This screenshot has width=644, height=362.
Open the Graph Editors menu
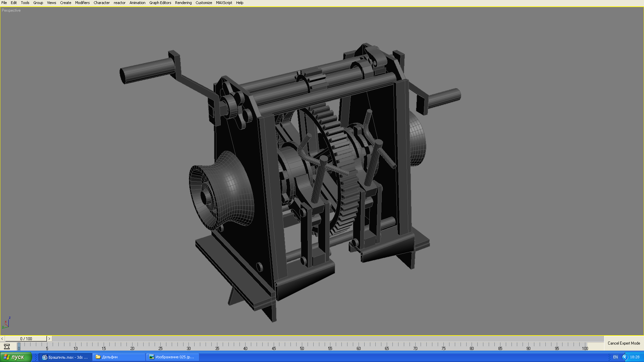tap(160, 3)
